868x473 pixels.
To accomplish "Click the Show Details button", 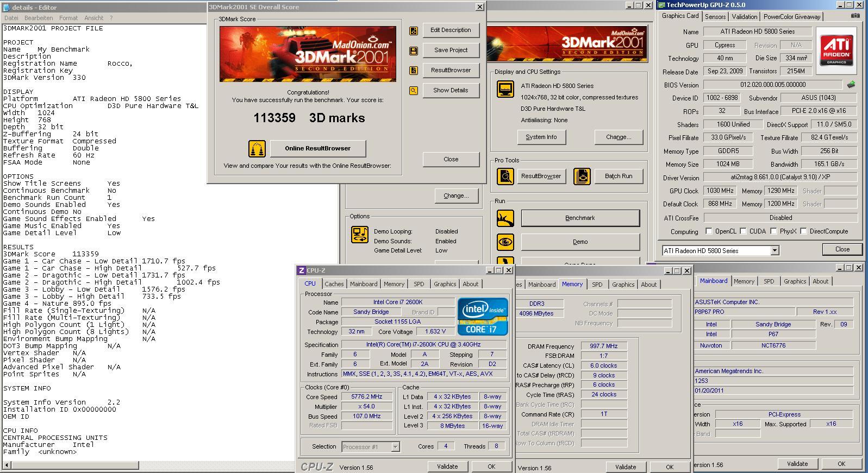I will tap(451, 91).
